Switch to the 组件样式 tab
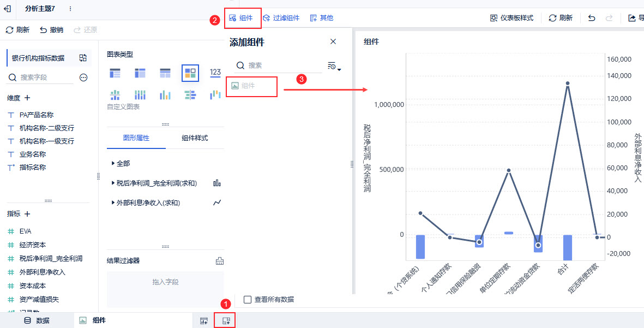 195,138
